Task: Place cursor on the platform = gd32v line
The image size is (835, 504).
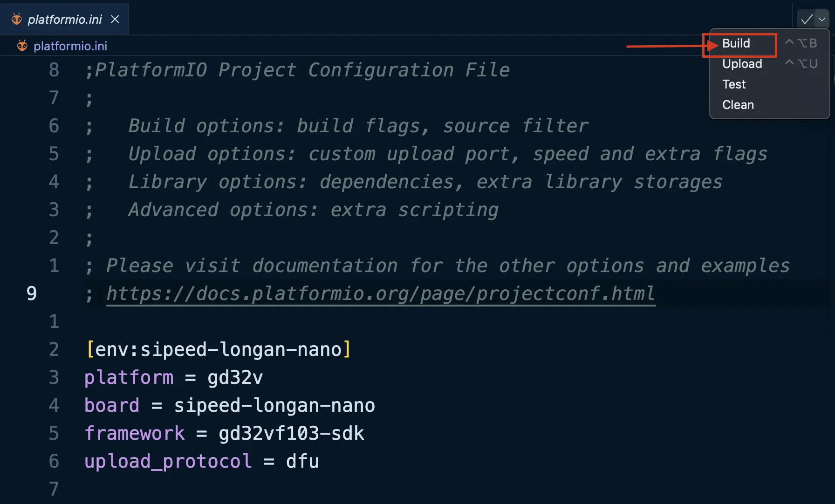Action: point(173,377)
